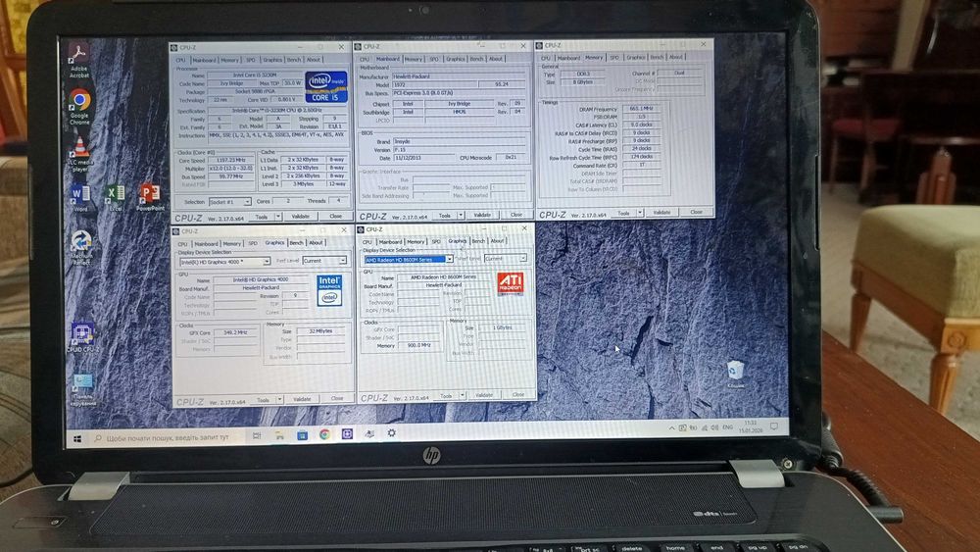
Task: Click Memory clock value 900.0 MHz in AMD Radeon window
Action: [x=418, y=345]
